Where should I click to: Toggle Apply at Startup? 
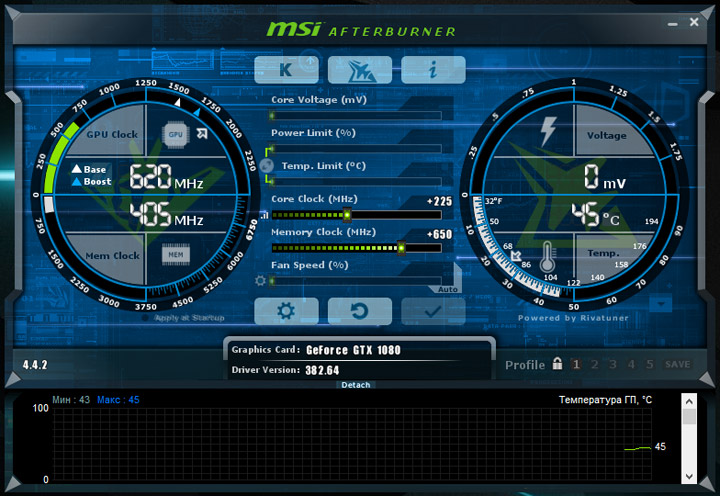point(184,318)
